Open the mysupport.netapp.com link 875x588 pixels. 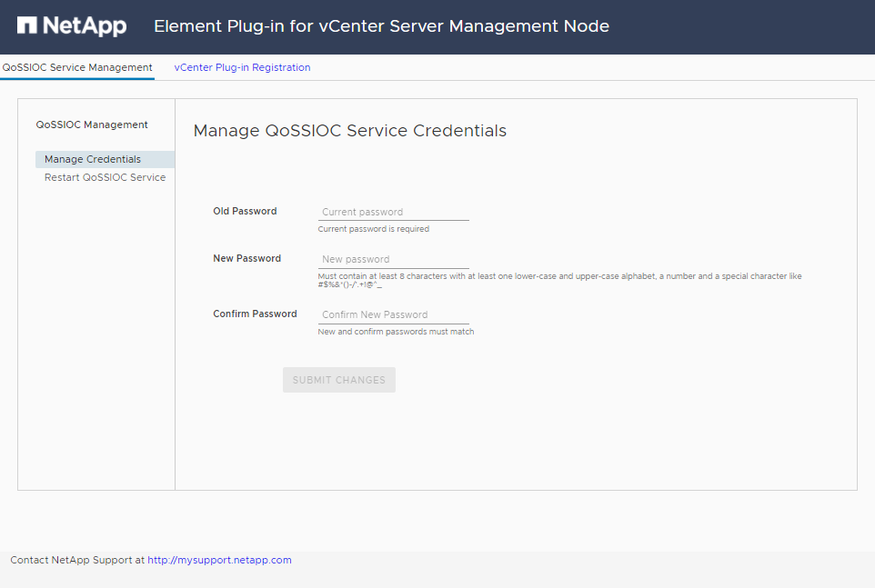219,560
